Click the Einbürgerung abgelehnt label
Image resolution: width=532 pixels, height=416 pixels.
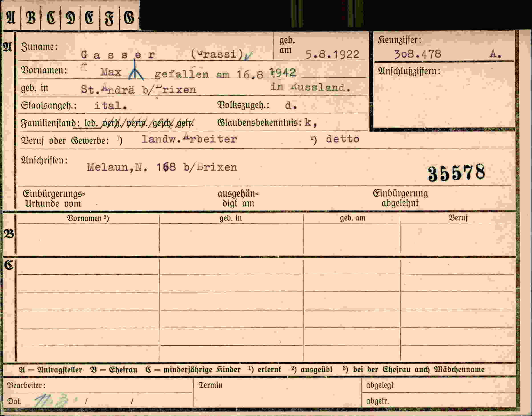(x=400, y=198)
